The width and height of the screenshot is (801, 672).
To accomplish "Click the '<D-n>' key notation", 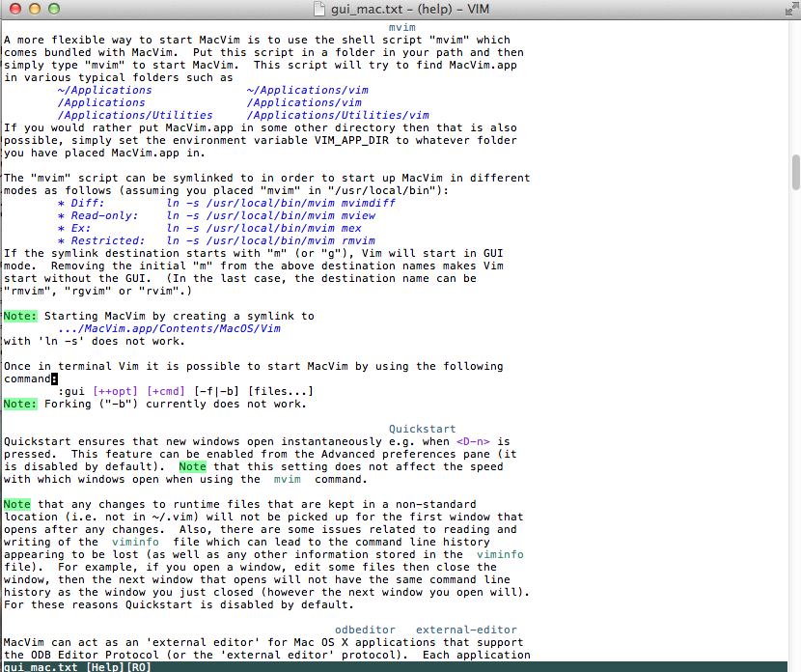I will pos(473,441).
